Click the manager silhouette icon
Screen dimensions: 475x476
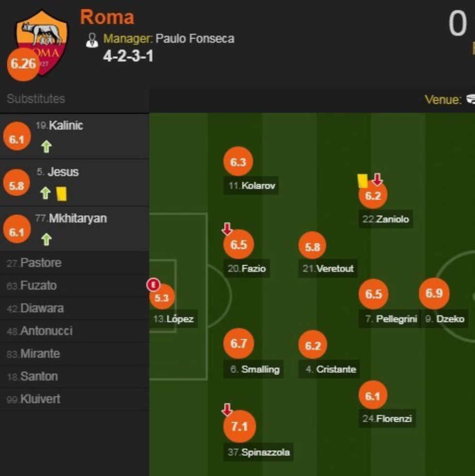92,40
